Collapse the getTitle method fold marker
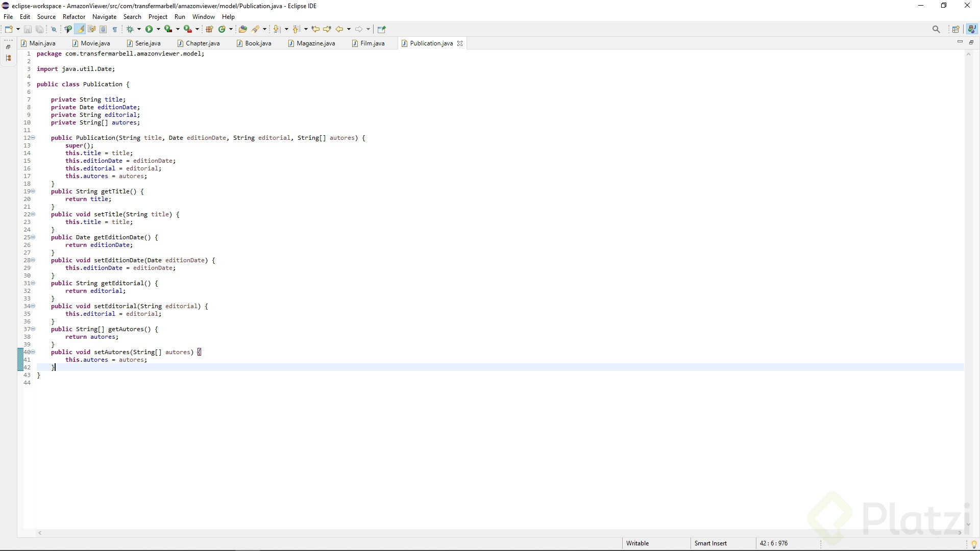The width and height of the screenshot is (980, 551). click(x=34, y=191)
